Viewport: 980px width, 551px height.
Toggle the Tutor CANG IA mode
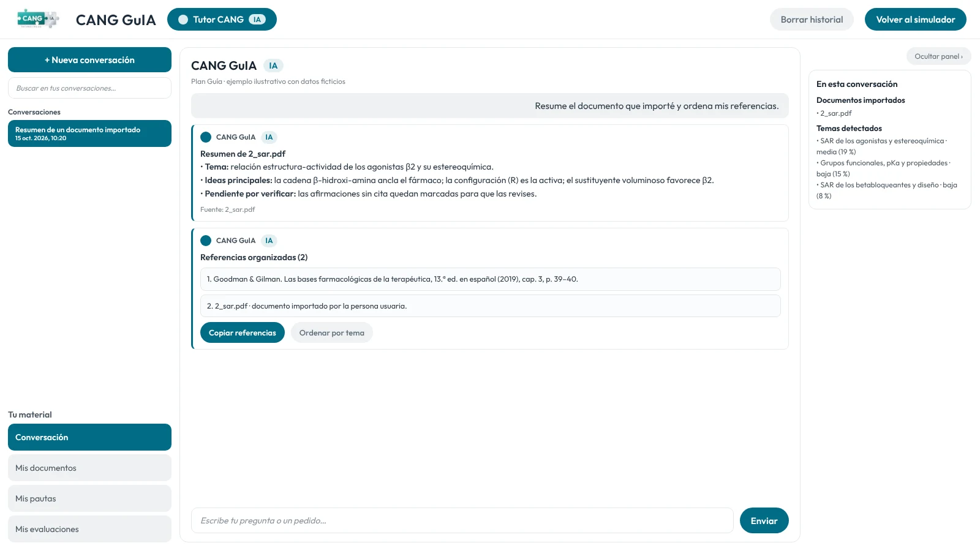(x=222, y=20)
